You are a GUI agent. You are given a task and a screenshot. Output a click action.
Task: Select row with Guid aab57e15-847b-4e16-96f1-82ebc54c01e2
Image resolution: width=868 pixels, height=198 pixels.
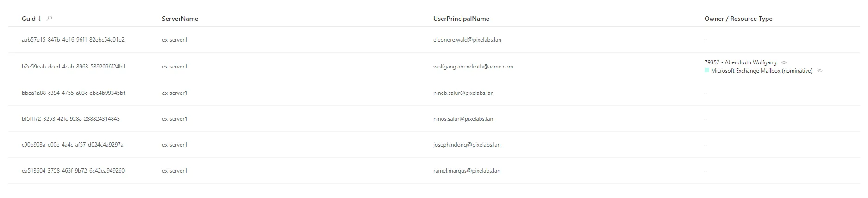tap(434, 40)
